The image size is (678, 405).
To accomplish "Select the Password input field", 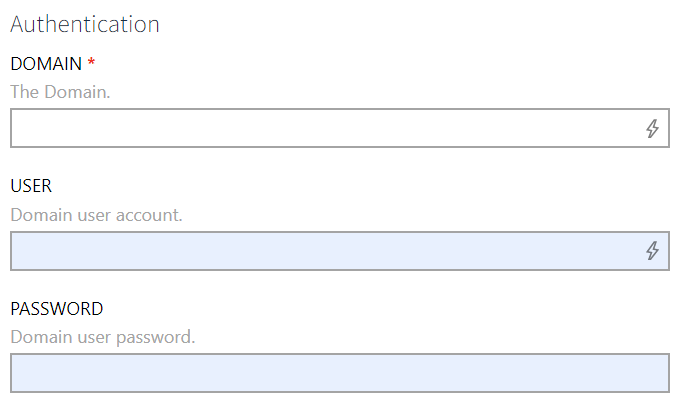I will click(x=339, y=373).
